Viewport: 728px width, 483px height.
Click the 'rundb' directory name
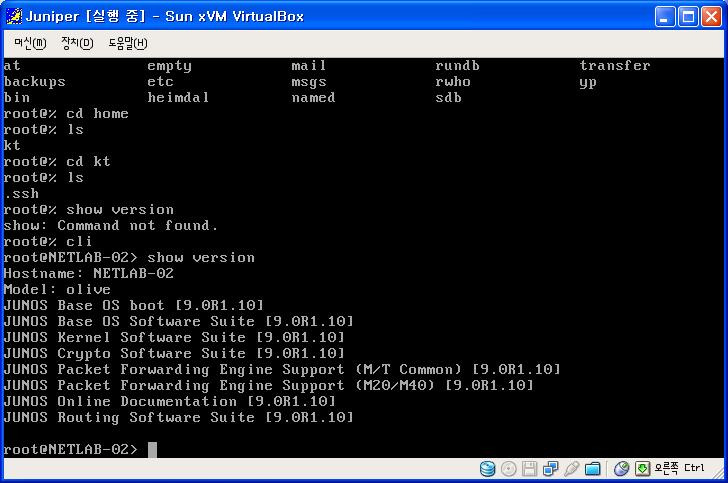pos(457,65)
